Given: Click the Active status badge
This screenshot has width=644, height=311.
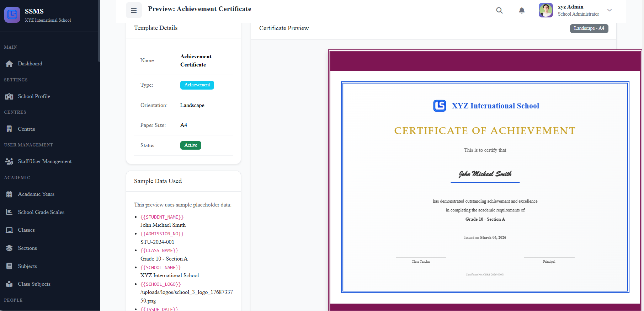Looking at the screenshot, I should pyautogui.click(x=191, y=145).
